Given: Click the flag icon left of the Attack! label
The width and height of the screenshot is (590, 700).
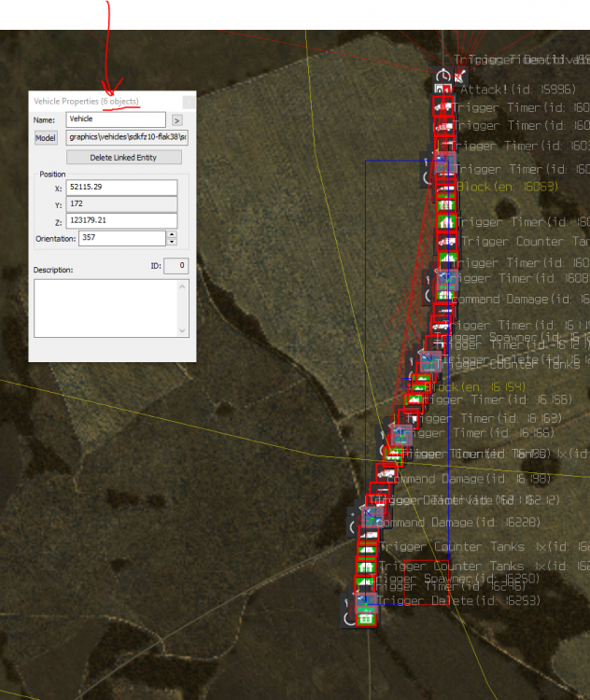Looking at the screenshot, I should (442, 90).
